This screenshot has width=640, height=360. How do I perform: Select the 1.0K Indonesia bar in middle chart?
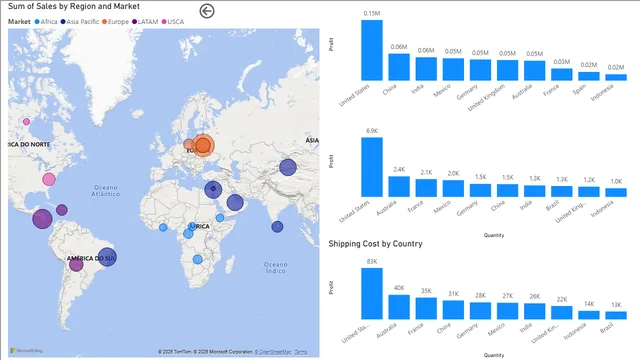(x=616, y=193)
